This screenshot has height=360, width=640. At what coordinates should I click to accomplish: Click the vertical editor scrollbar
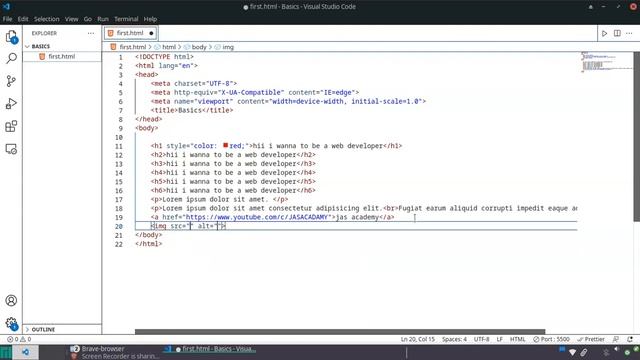coord(637,137)
